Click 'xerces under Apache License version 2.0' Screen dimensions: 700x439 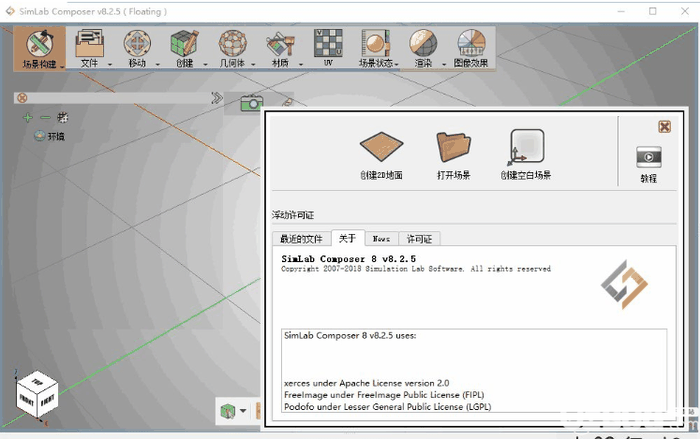(367, 383)
